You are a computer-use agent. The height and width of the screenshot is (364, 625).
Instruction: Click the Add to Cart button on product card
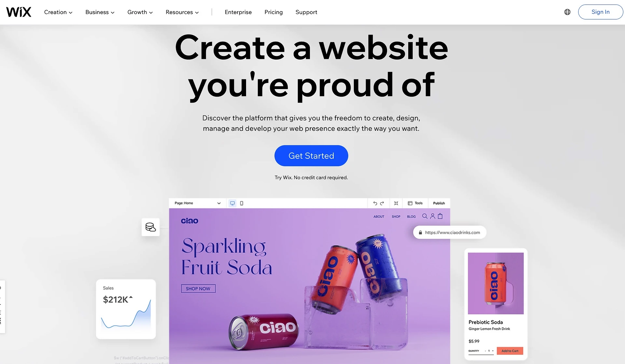click(510, 351)
